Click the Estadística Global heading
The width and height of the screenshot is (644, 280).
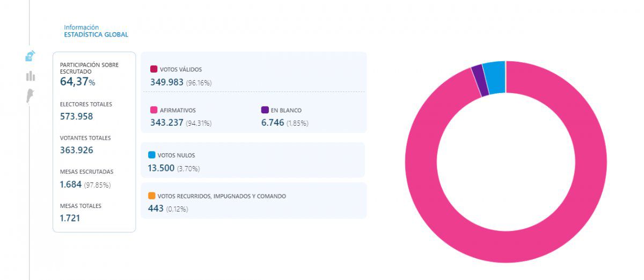96,35
